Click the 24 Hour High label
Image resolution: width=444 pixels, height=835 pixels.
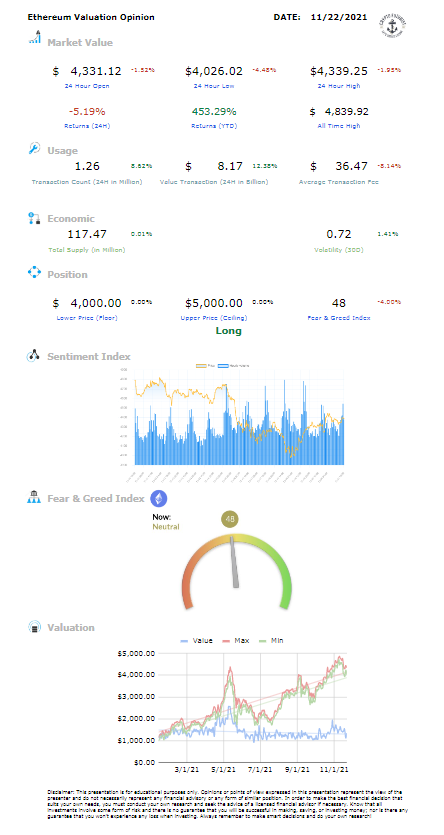click(340, 86)
